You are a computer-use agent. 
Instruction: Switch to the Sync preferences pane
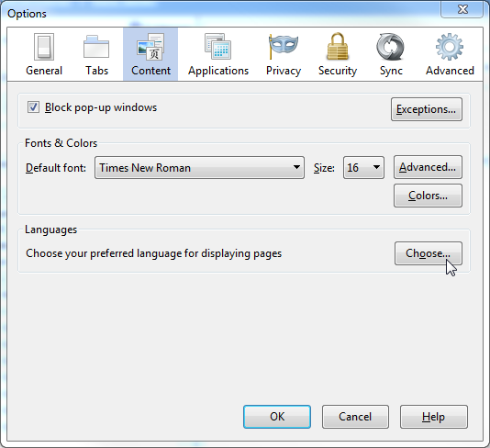click(391, 54)
